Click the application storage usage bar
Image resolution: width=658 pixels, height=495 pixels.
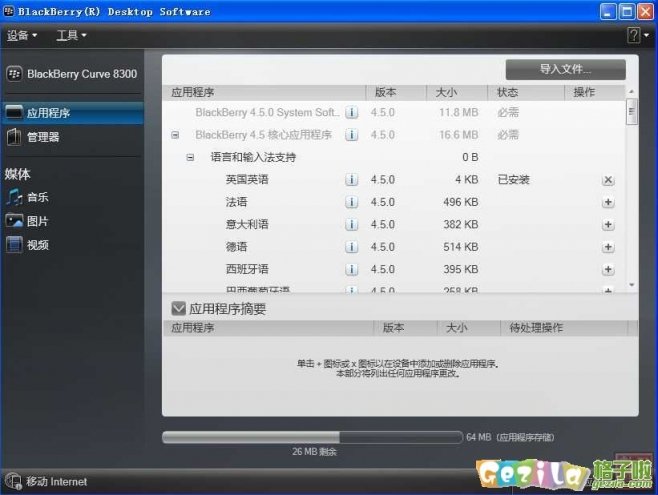312,438
